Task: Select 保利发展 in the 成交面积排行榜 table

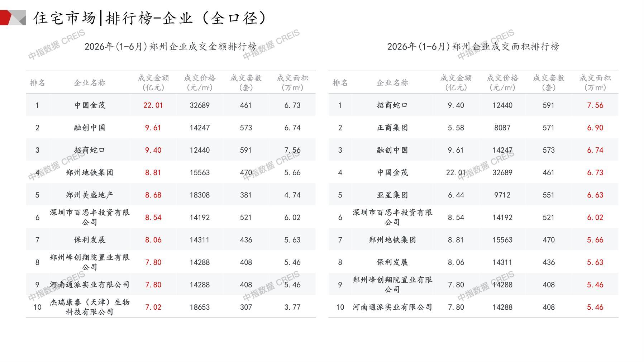Action: [392, 262]
